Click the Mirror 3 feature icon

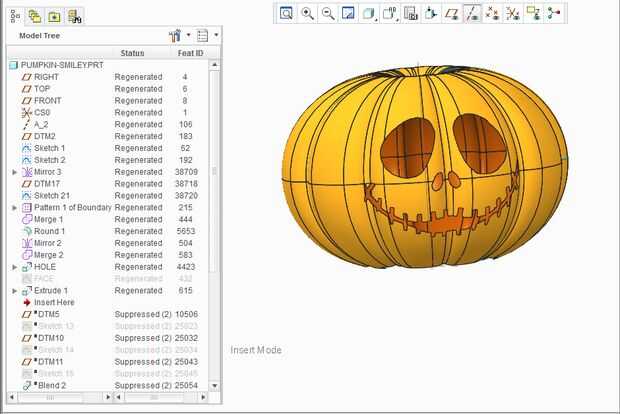coord(27,172)
